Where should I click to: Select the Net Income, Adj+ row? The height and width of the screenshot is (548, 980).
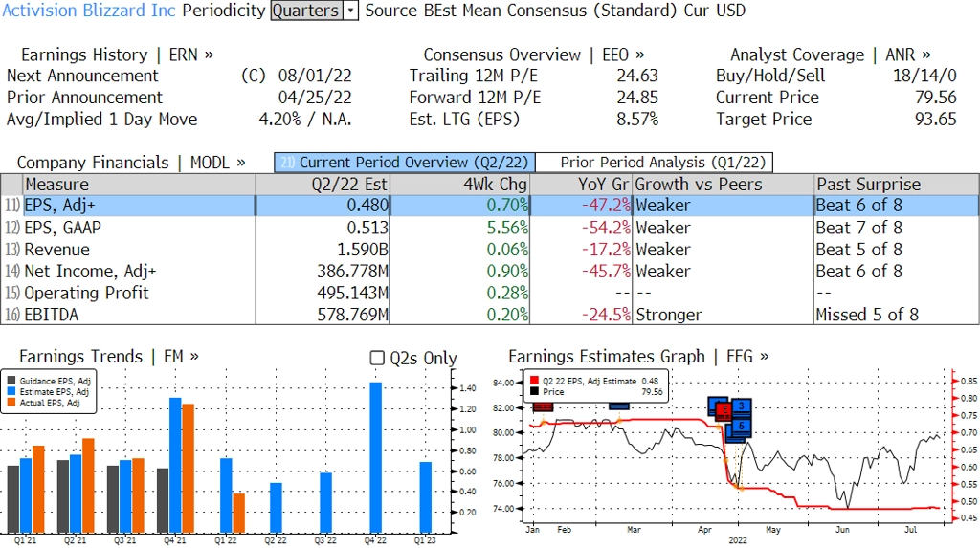coord(490,272)
